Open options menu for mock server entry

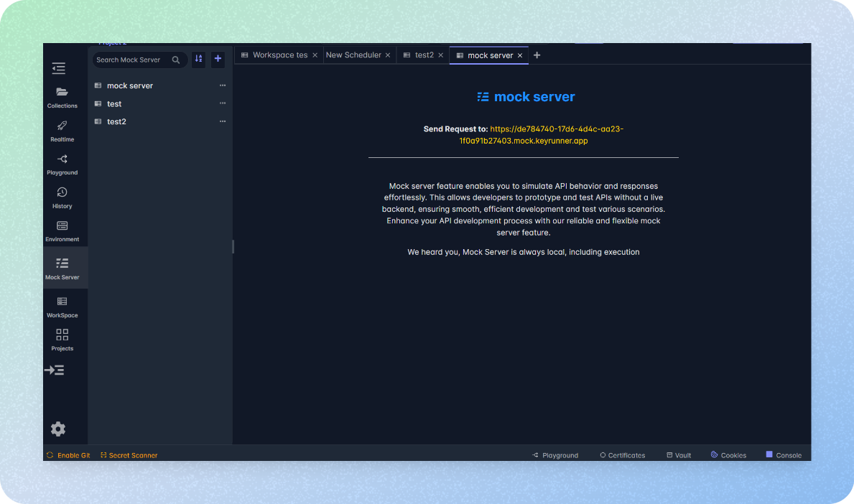coord(222,85)
